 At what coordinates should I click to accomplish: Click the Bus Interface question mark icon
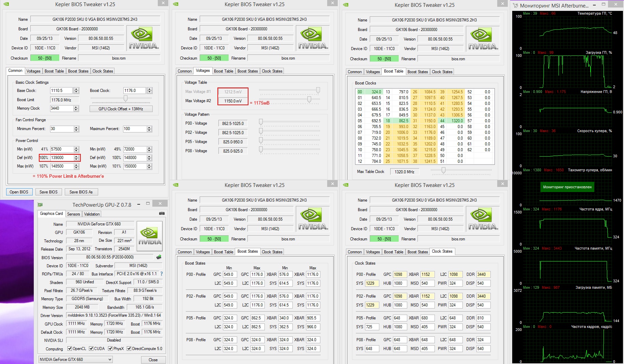coord(162,274)
